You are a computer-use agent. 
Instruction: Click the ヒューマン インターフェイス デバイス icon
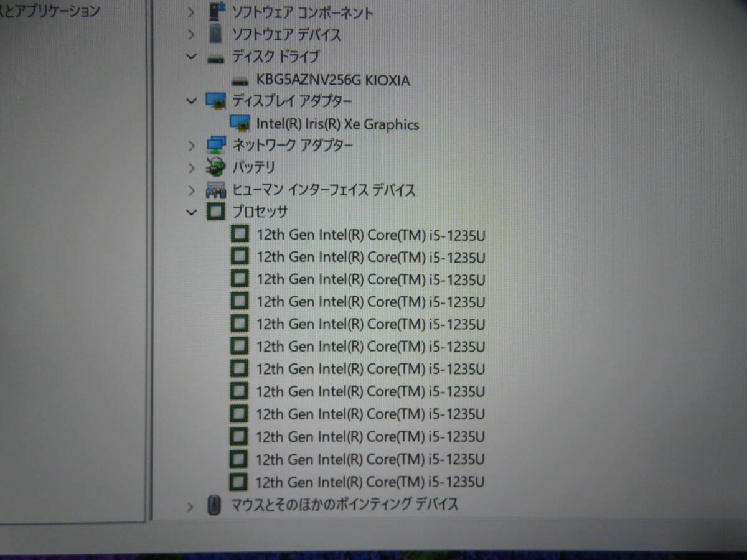[x=215, y=190]
